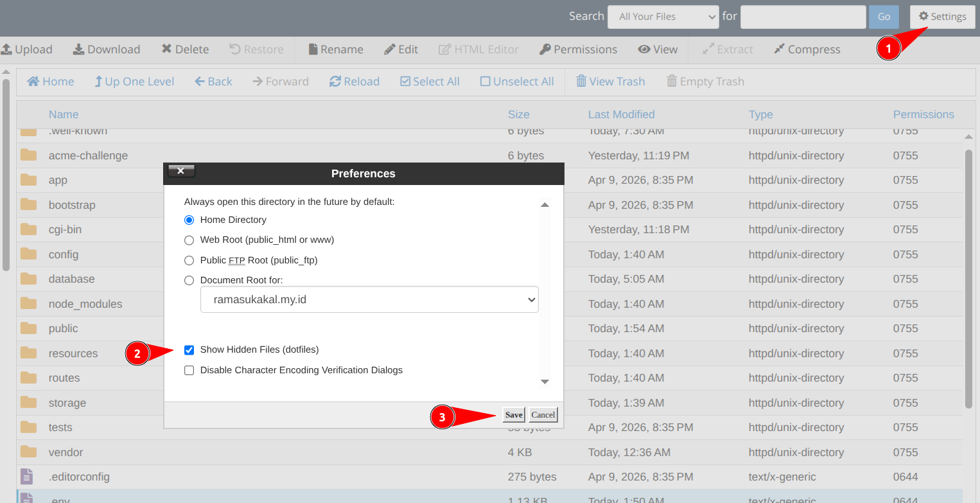Select the Home Directory radio button
Image resolution: width=980 pixels, height=503 pixels.
coord(189,219)
